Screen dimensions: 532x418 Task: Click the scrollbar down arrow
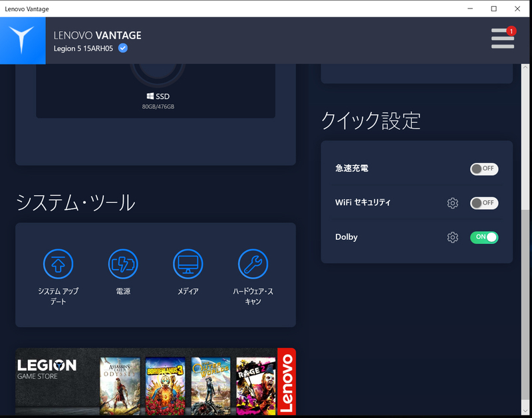(x=525, y=411)
